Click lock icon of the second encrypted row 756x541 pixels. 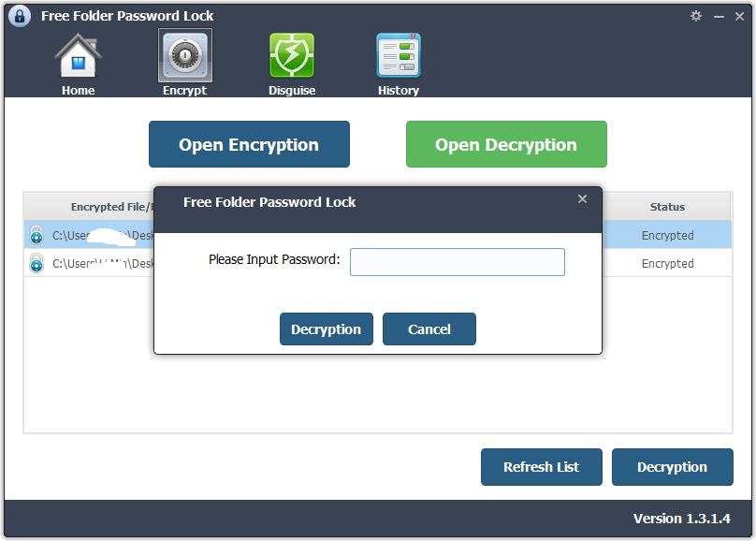click(36, 263)
